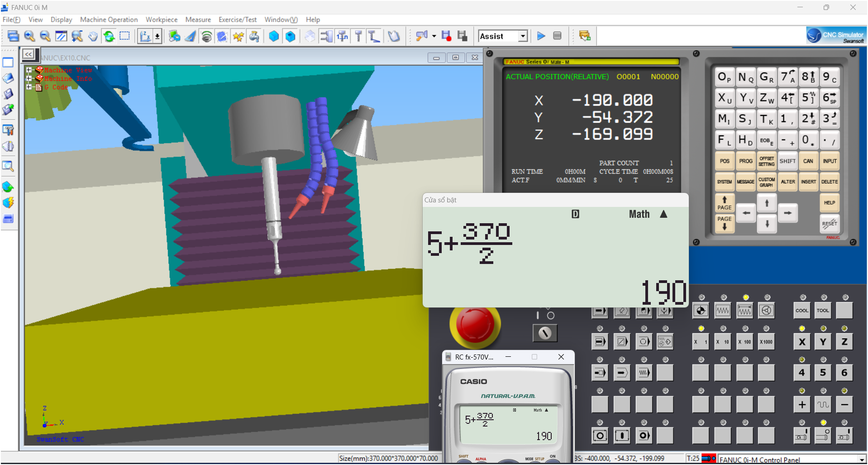
Task: Open the Measure menu
Action: (x=198, y=19)
